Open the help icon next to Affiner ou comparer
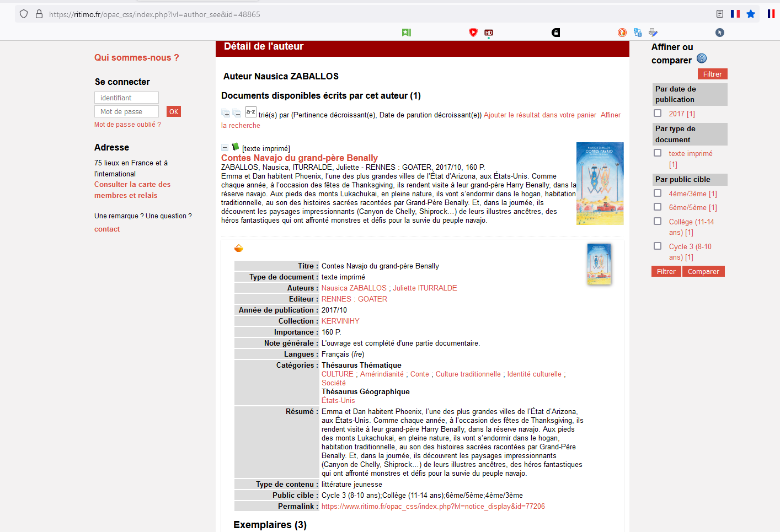The width and height of the screenshot is (780, 532). (x=702, y=58)
